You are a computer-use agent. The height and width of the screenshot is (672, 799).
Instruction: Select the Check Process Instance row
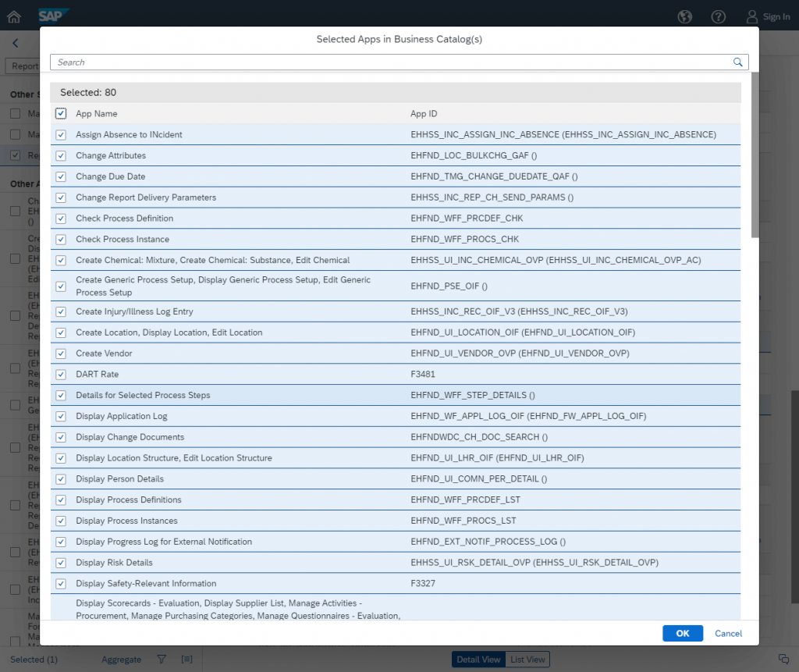(396, 239)
